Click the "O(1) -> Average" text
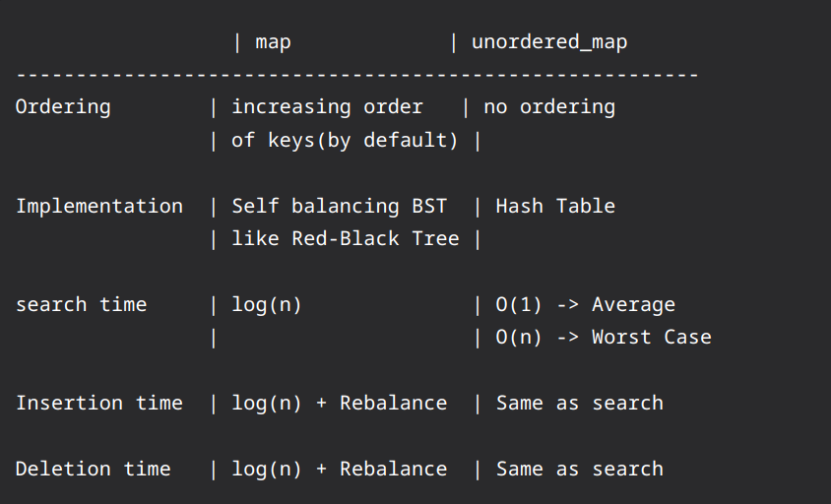 pos(585,305)
